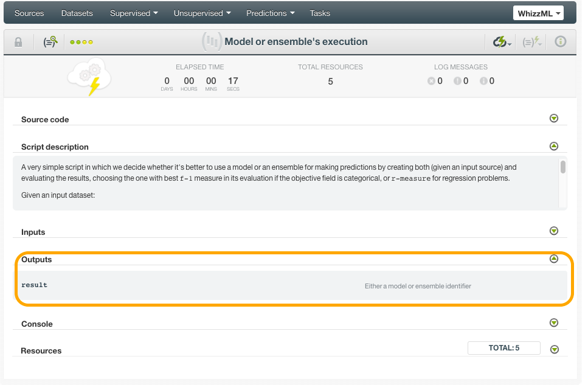Click the green status dots indicator
This screenshot has width=588, height=390.
(x=81, y=41)
